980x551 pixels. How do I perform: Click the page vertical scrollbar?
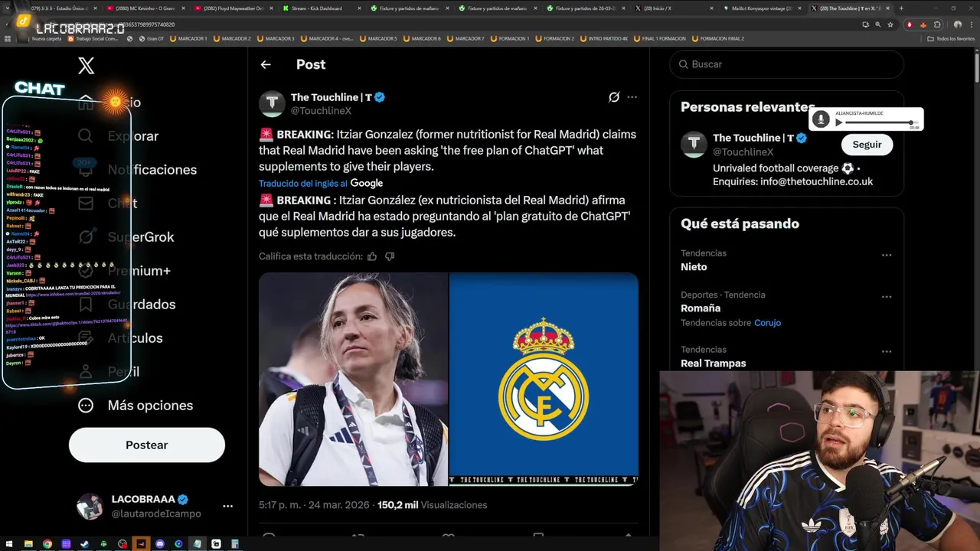click(976, 69)
